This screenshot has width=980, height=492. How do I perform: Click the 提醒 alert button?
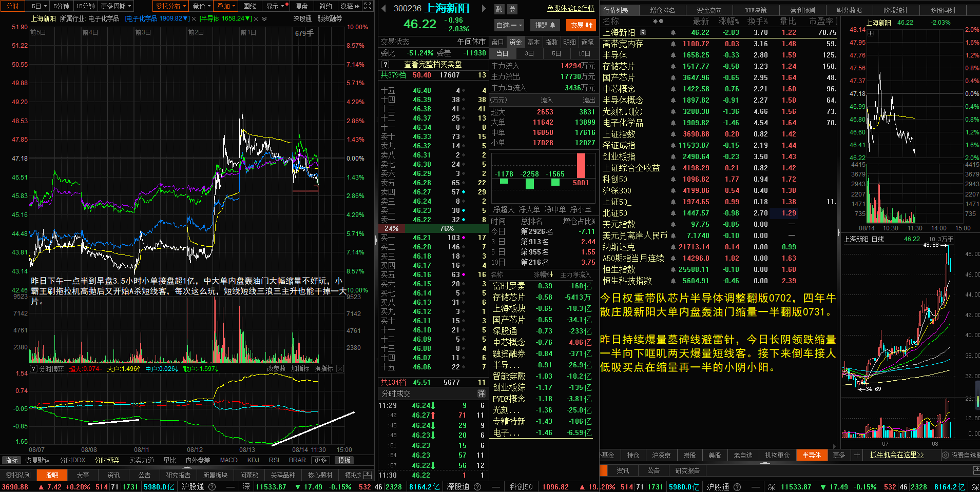click(x=545, y=25)
